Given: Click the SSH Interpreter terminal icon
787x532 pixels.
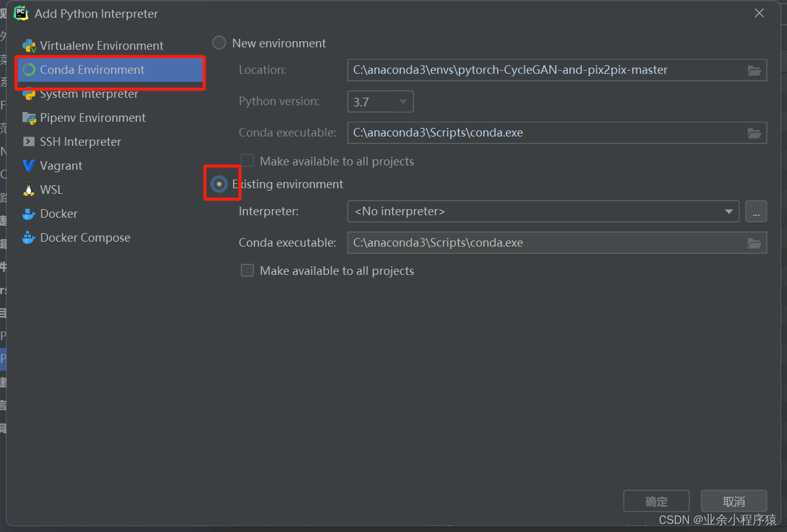Looking at the screenshot, I should tap(29, 141).
